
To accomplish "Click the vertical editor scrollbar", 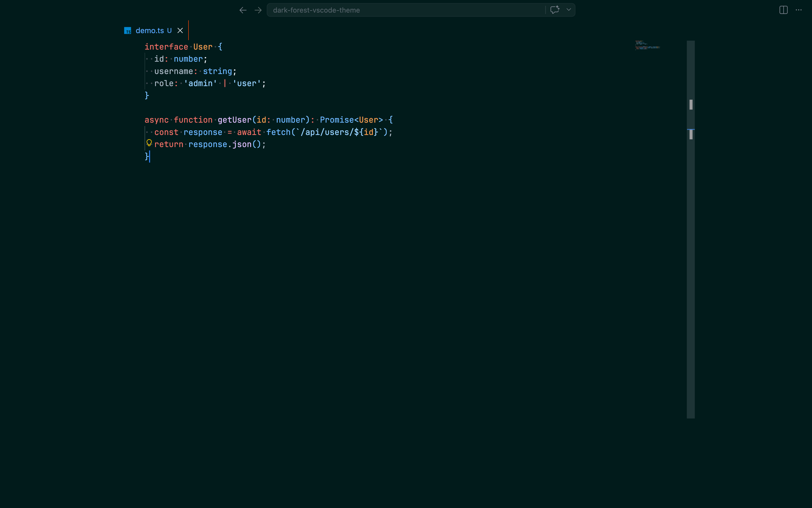I will pos(690,230).
